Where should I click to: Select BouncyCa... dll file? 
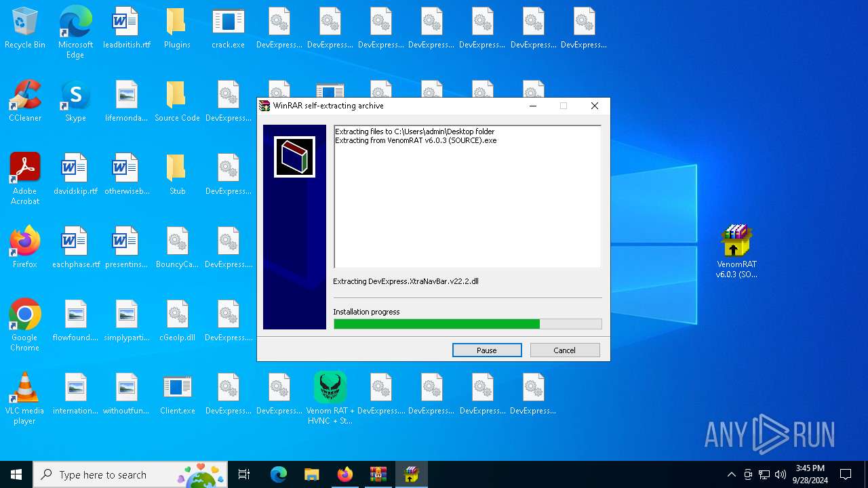(x=177, y=248)
